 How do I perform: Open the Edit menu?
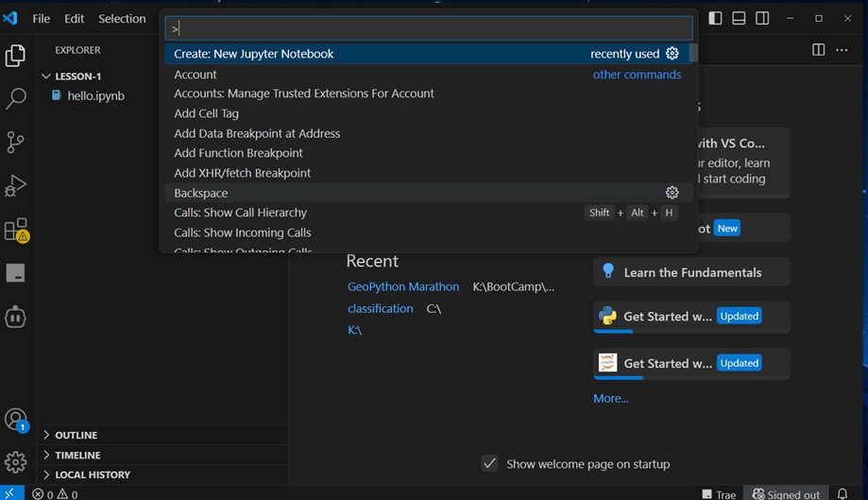[74, 18]
